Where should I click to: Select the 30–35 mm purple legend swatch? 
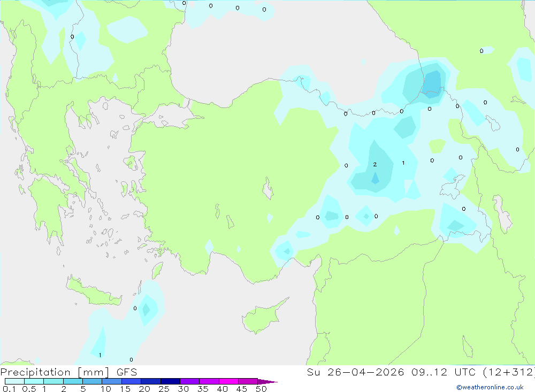[190, 381]
